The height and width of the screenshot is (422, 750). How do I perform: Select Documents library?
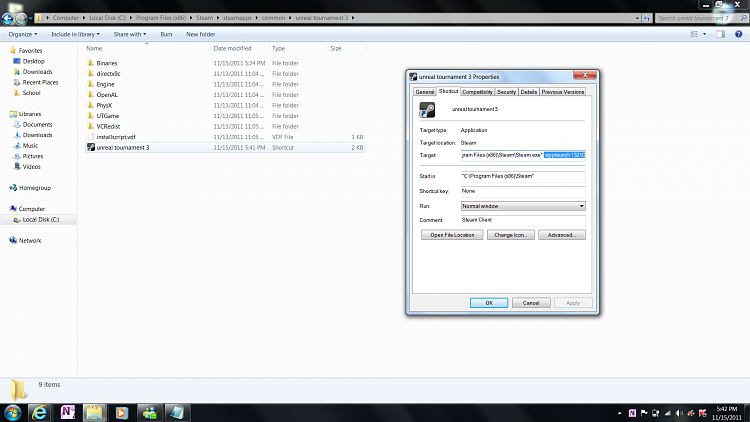pos(37,124)
